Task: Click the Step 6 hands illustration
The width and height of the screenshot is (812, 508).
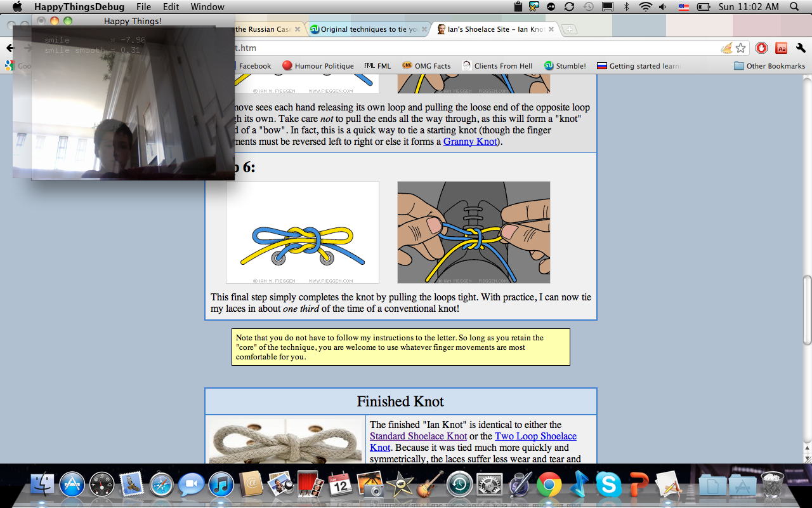Action: pyautogui.click(x=474, y=232)
